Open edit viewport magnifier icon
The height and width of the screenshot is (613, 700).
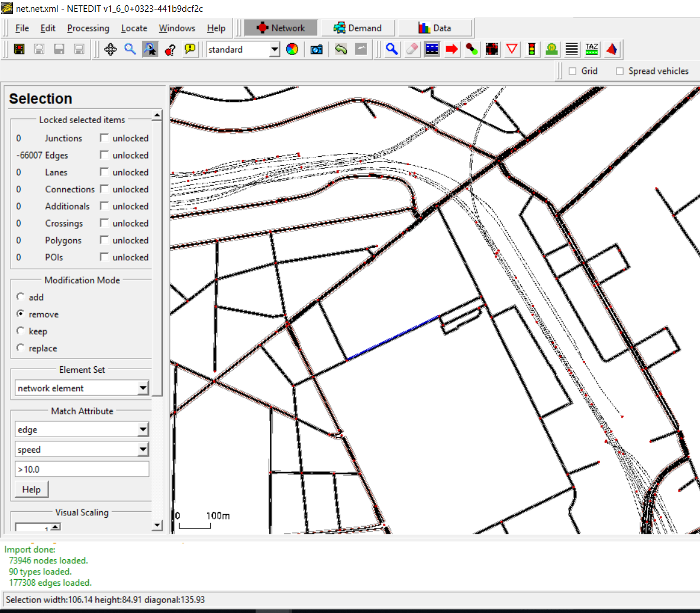click(x=130, y=49)
